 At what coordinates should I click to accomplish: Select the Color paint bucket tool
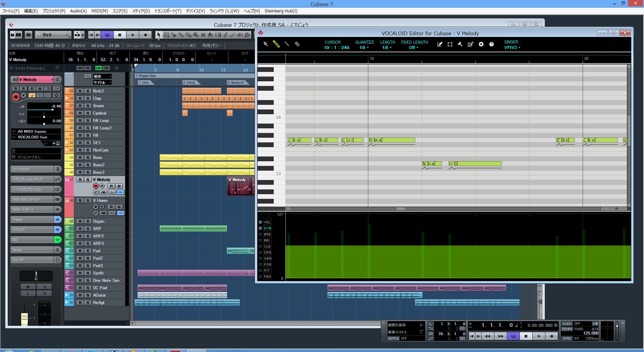(x=248, y=35)
